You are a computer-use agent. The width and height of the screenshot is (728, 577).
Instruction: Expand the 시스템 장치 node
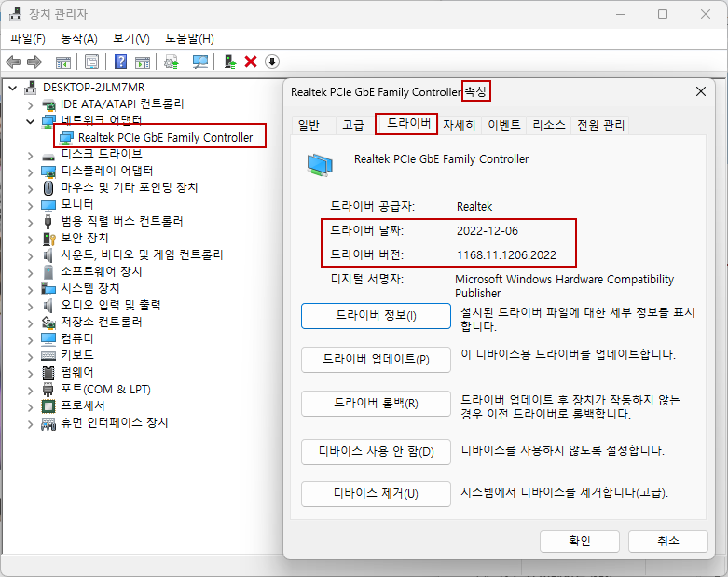(30, 290)
